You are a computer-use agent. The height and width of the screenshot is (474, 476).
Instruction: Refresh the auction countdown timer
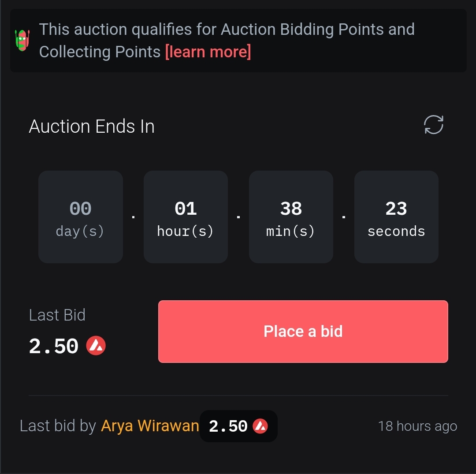click(x=433, y=125)
